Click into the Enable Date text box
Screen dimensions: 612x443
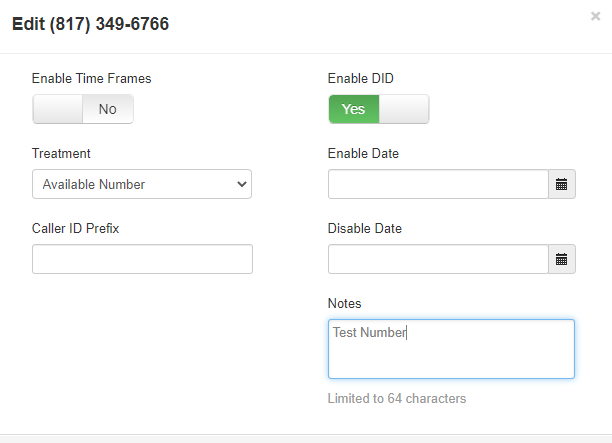coord(438,184)
